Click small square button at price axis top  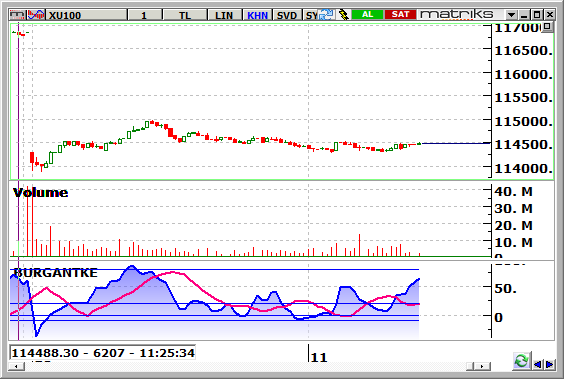[547, 27]
